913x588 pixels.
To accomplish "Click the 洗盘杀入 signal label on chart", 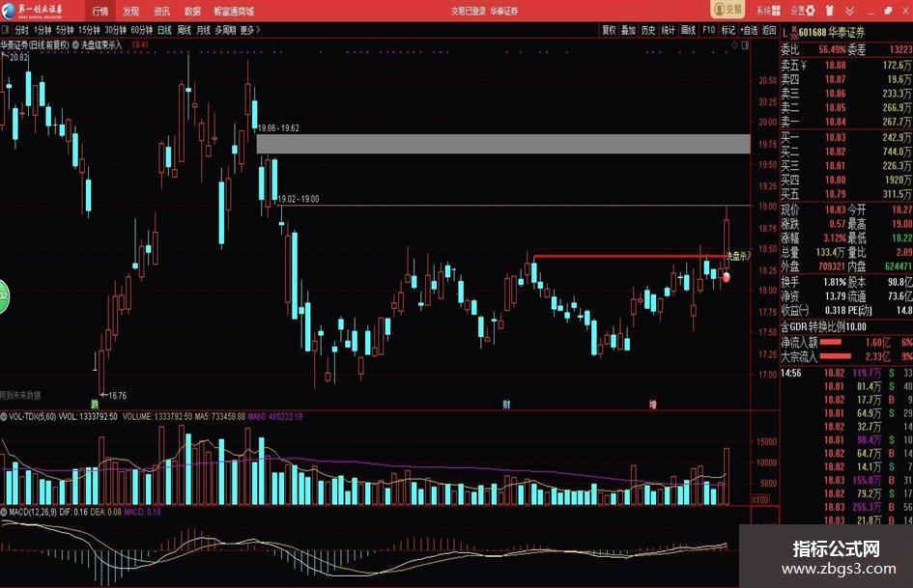I will click(738, 256).
